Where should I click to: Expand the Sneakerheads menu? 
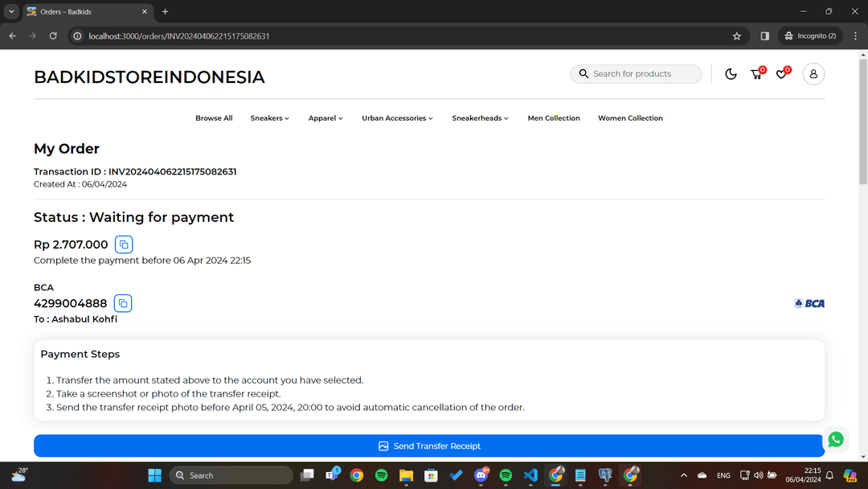[x=480, y=118]
